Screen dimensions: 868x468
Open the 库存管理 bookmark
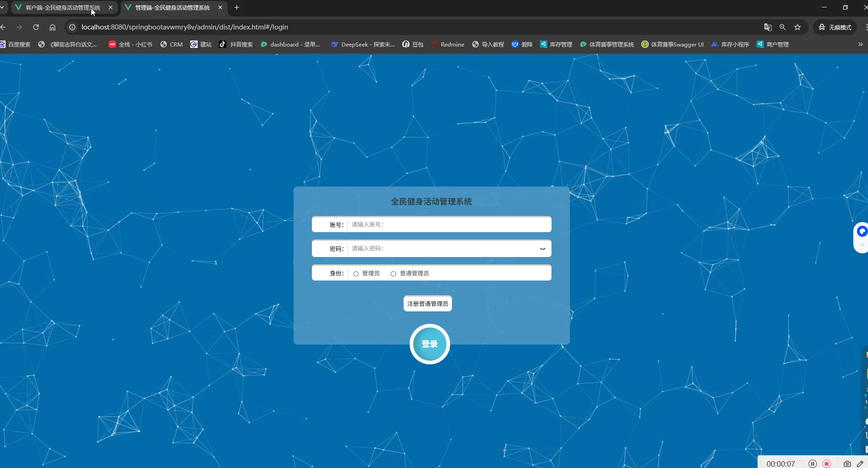click(x=556, y=45)
